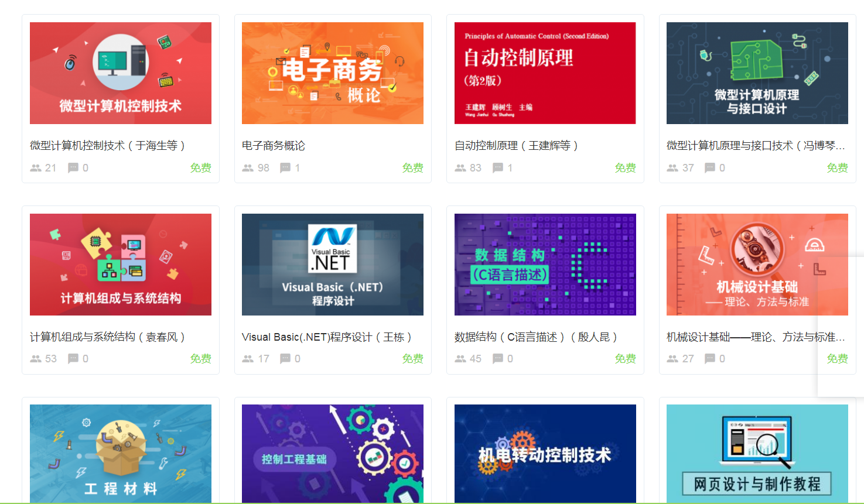Click the comments icon on 数据结构 card
The image size is (864, 504).
(x=498, y=359)
